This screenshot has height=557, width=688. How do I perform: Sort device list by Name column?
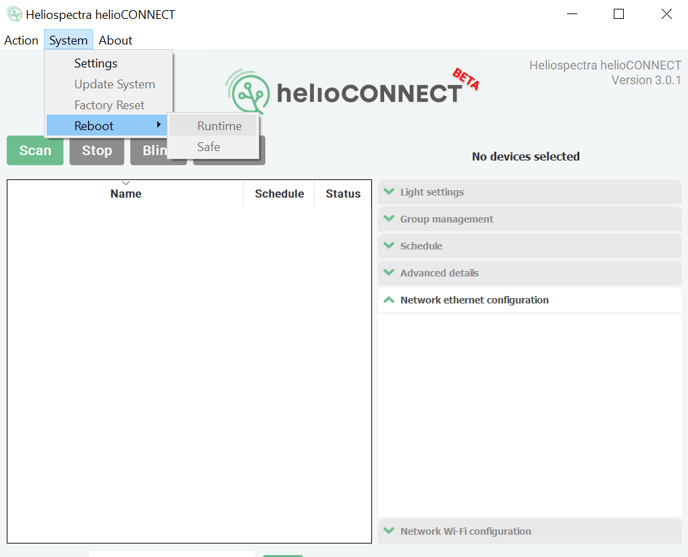click(125, 194)
